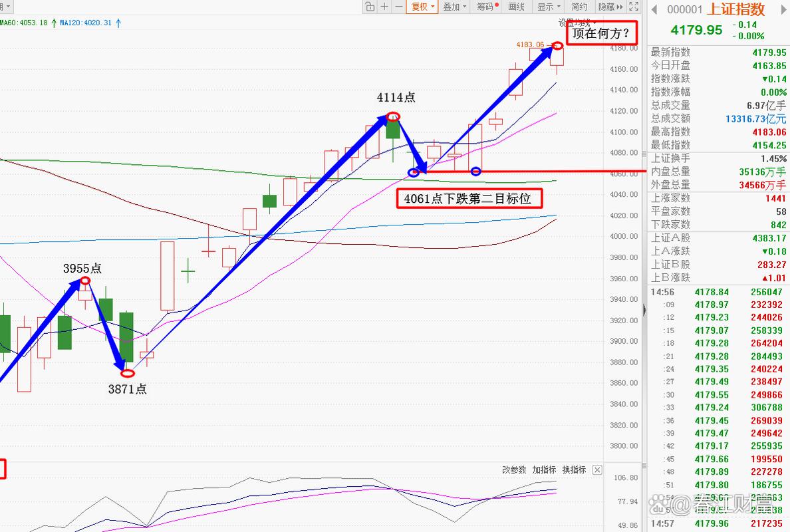Hide panel using 隐藏 button

(610, 7)
